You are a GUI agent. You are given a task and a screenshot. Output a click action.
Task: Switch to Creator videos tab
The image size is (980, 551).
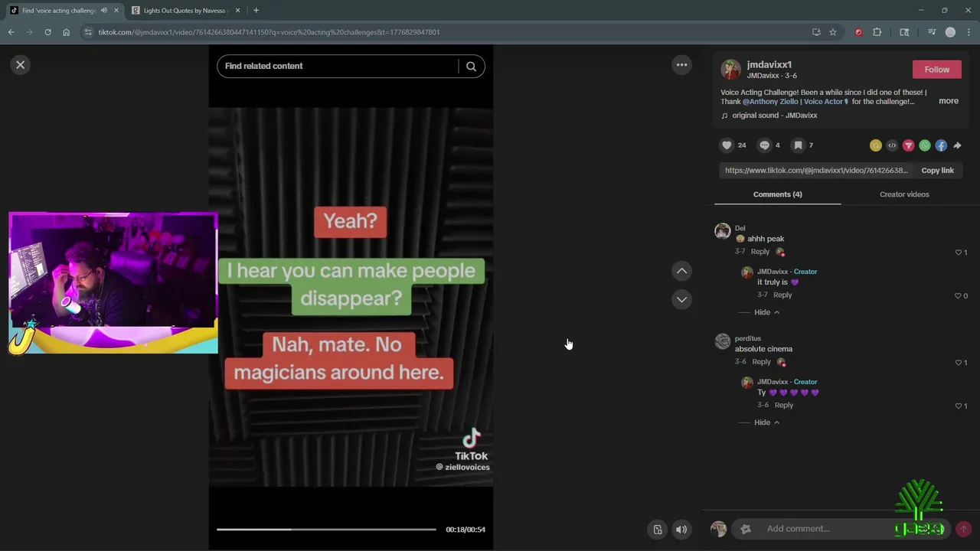pyautogui.click(x=904, y=194)
